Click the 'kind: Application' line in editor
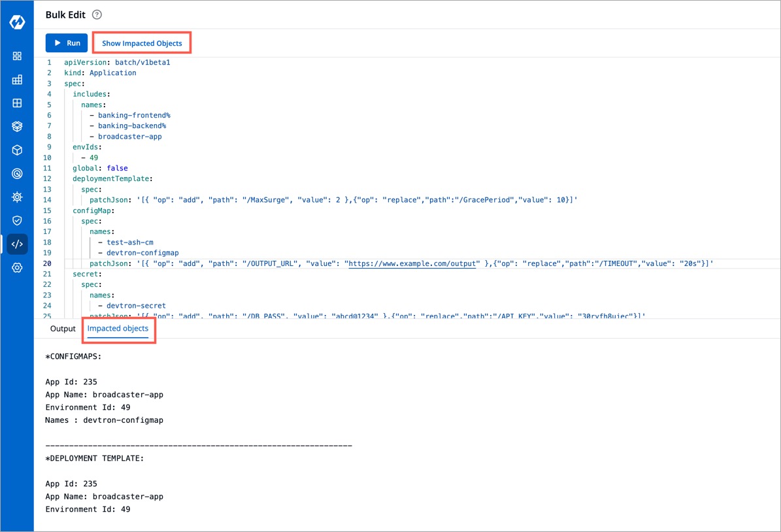Screen dimensions: 781x532 [100, 73]
